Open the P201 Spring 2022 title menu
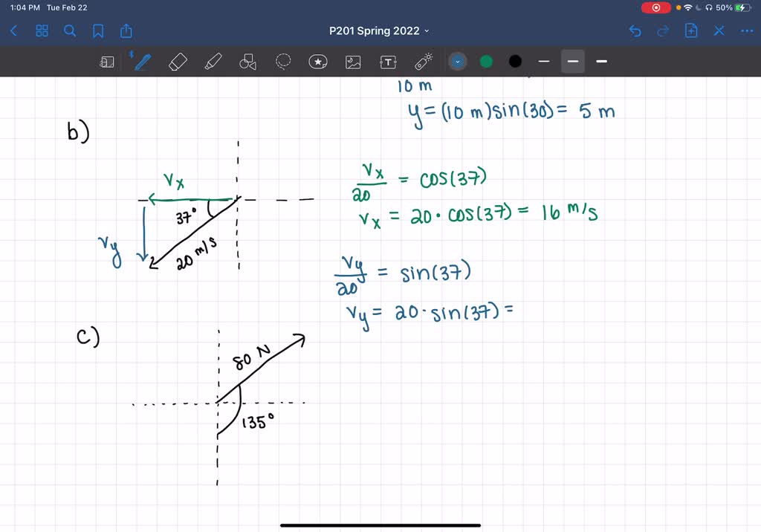The height and width of the screenshot is (532, 761). [x=379, y=30]
